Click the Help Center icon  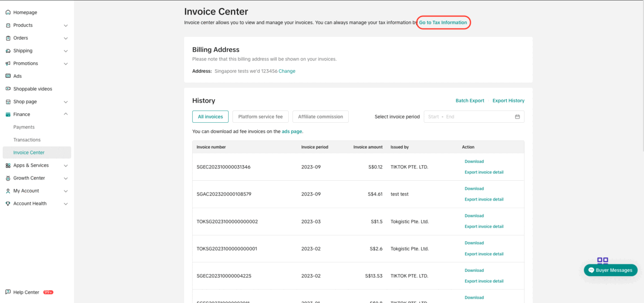(8, 292)
